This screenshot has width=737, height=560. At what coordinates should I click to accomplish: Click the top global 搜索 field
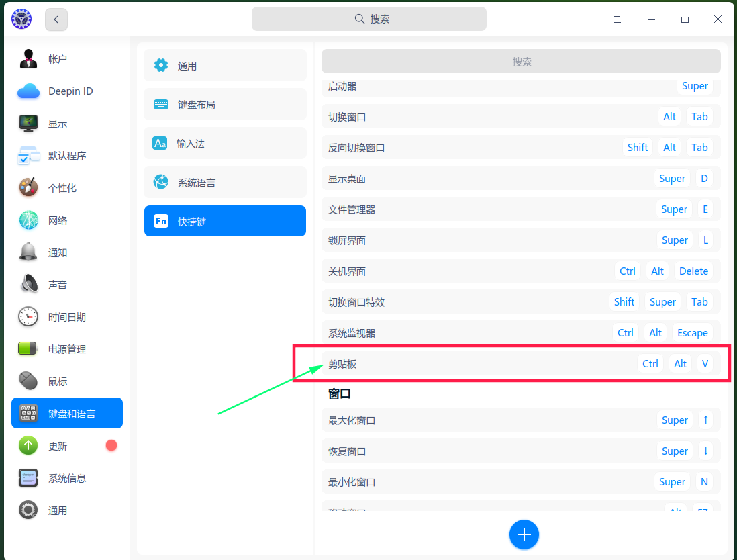369,19
